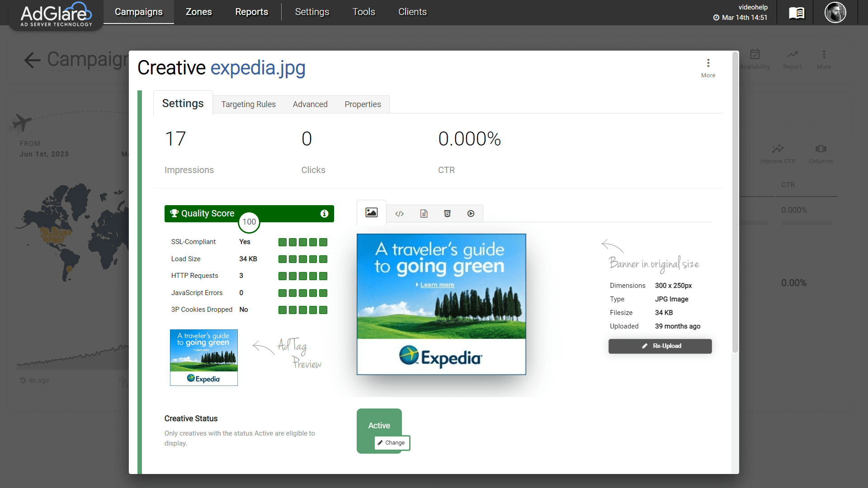Click the Change status button
The image size is (868, 488).
click(x=392, y=443)
